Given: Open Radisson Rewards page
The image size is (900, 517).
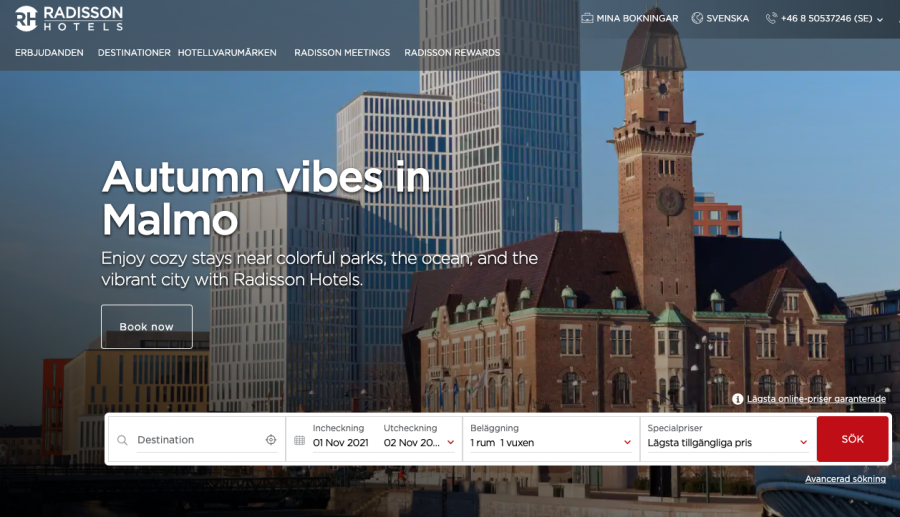Looking at the screenshot, I should [452, 53].
